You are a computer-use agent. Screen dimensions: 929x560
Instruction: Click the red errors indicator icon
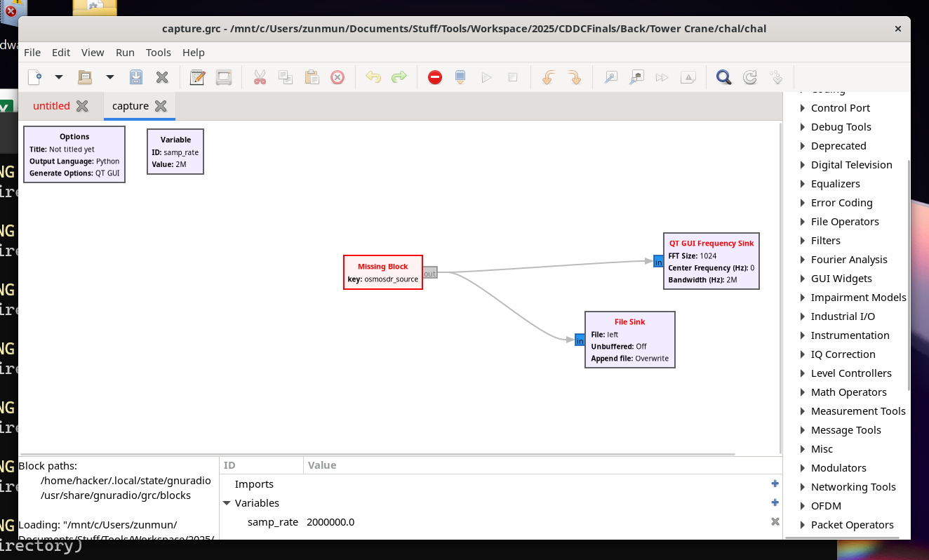click(435, 77)
